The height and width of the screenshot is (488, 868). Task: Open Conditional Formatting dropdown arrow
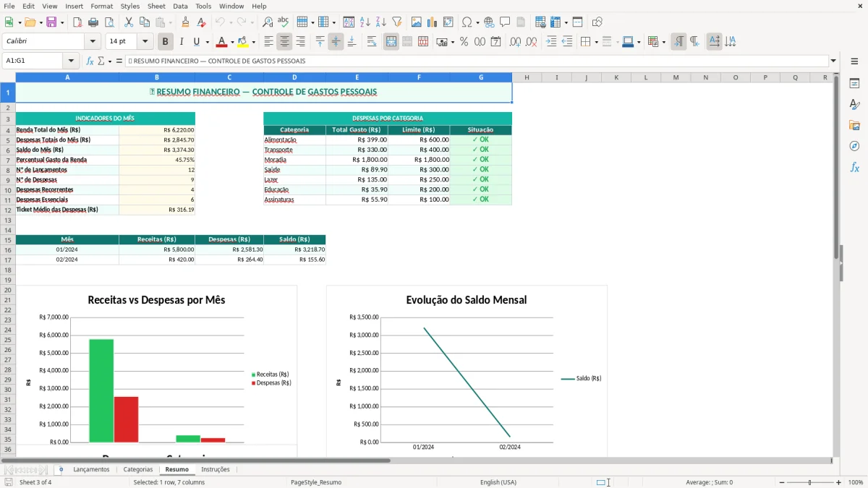click(663, 42)
